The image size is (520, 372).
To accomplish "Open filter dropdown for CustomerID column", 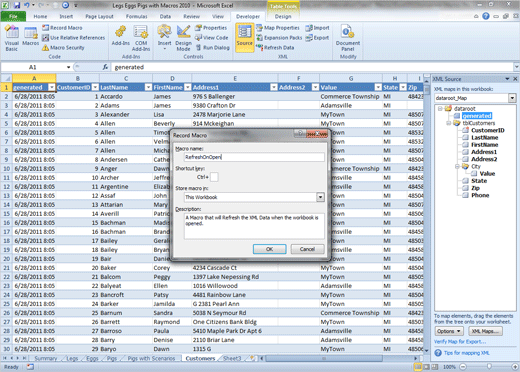I will [x=95, y=87].
